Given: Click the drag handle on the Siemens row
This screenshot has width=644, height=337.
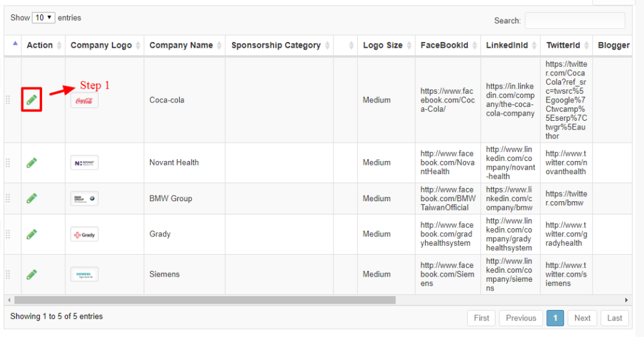Looking at the screenshot, I should point(8,274).
